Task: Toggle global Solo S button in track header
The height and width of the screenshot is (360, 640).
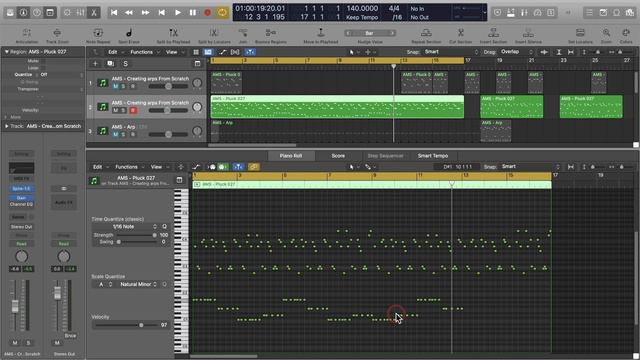Action: point(125,64)
